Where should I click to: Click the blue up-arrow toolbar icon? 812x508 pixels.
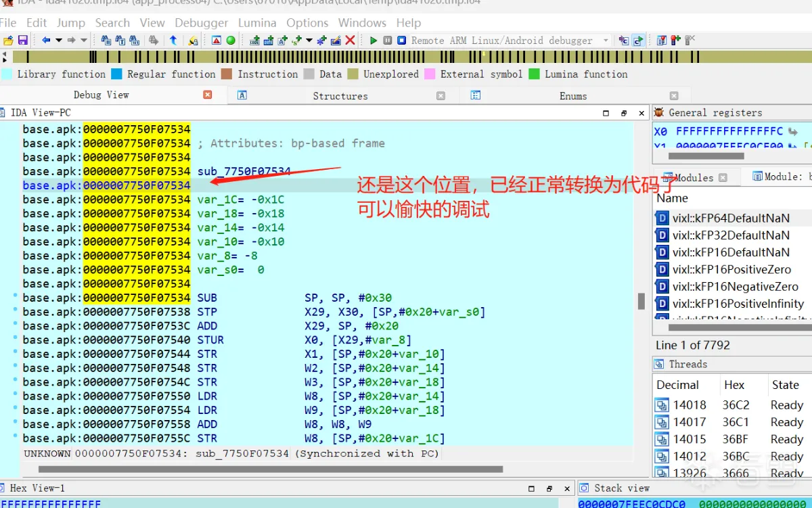click(173, 41)
